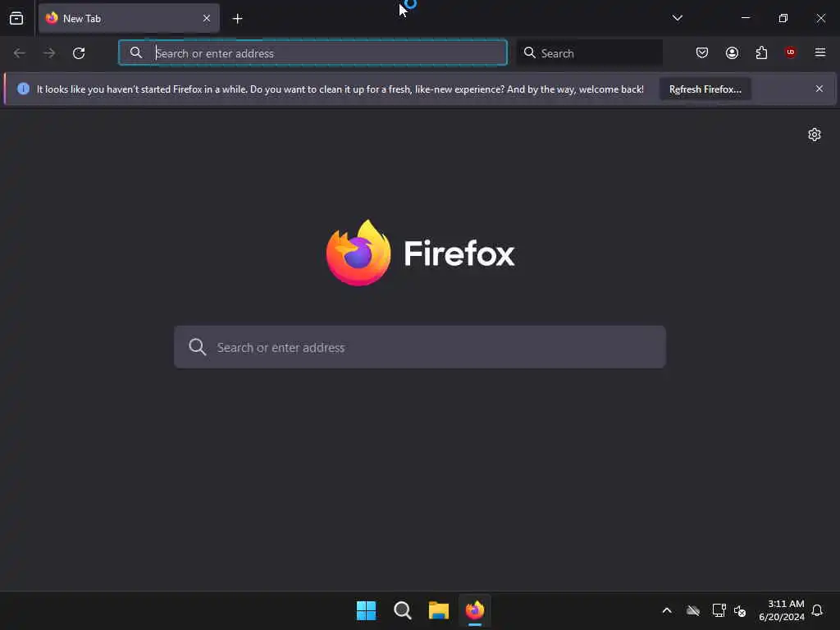
Task: Open the network status tray icon
Action: point(719,610)
